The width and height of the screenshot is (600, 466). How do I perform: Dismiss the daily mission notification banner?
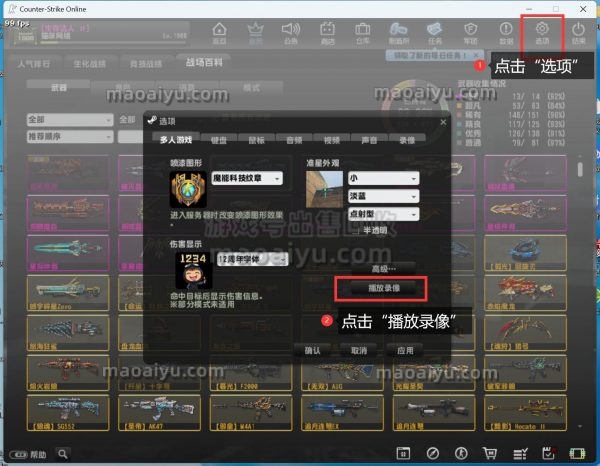[476, 55]
